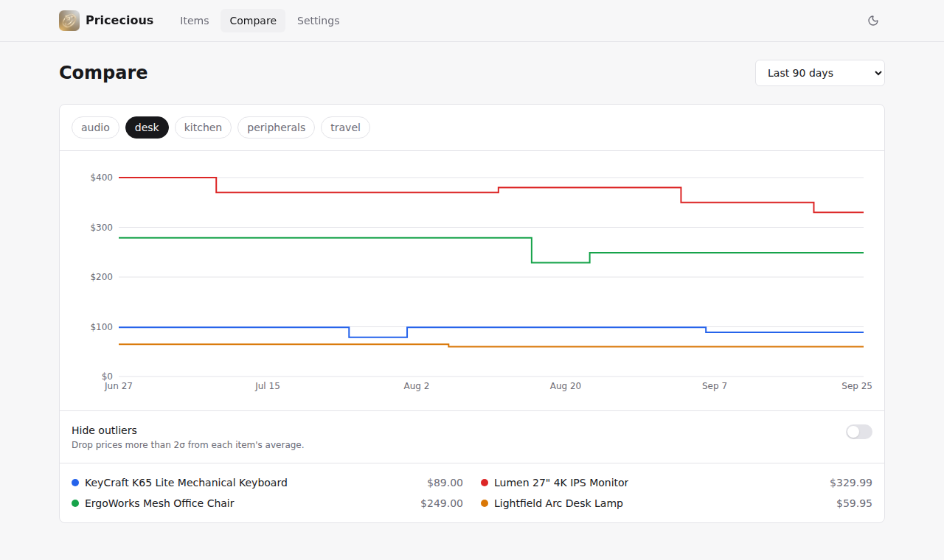Click the $200 axis label
Viewport: 944px width, 560px height.
point(102,277)
